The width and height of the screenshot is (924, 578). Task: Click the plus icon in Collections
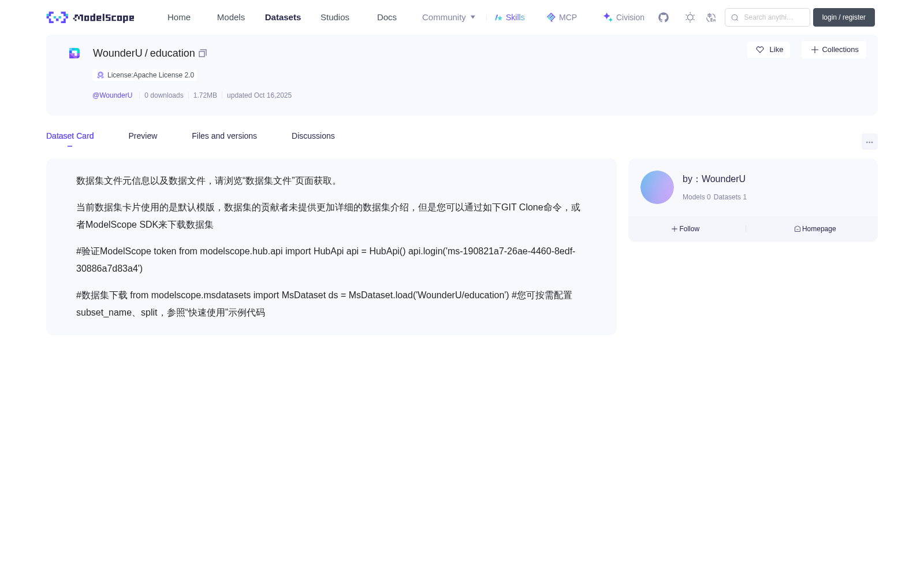(814, 50)
